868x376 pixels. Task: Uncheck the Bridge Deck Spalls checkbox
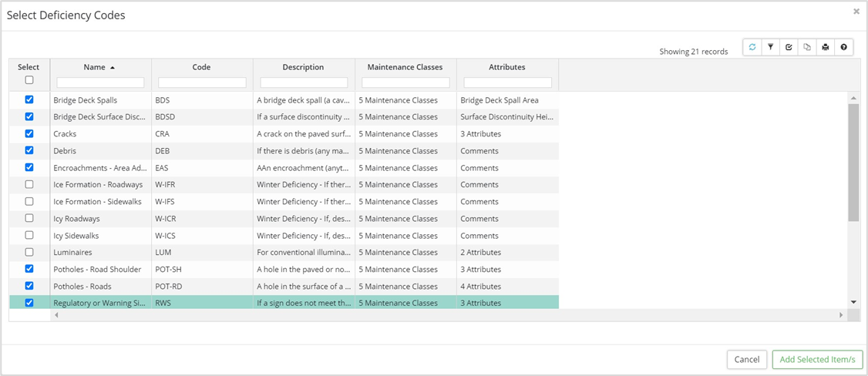pos(29,100)
